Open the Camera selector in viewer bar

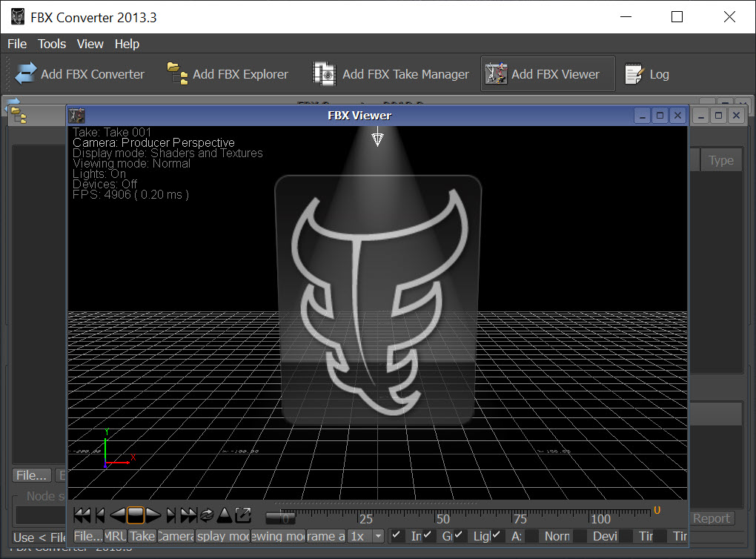click(x=176, y=536)
